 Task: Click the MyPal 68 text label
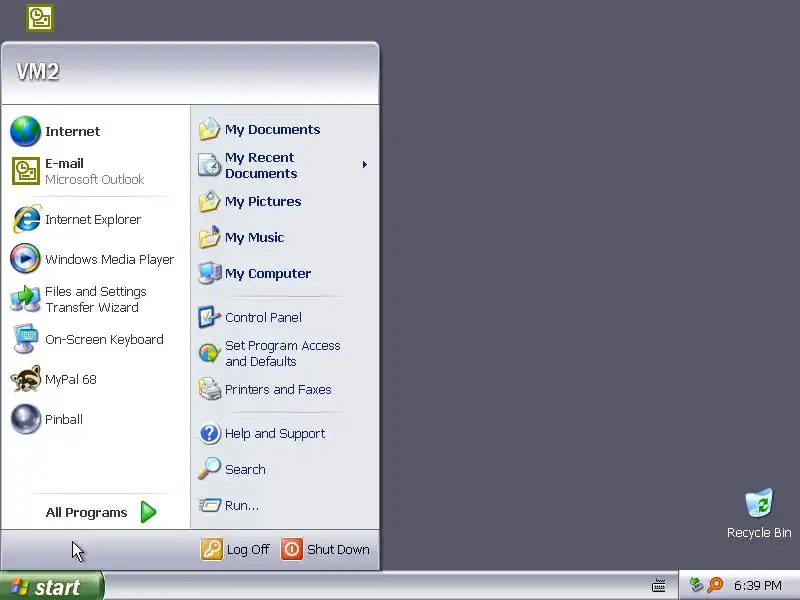point(71,380)
